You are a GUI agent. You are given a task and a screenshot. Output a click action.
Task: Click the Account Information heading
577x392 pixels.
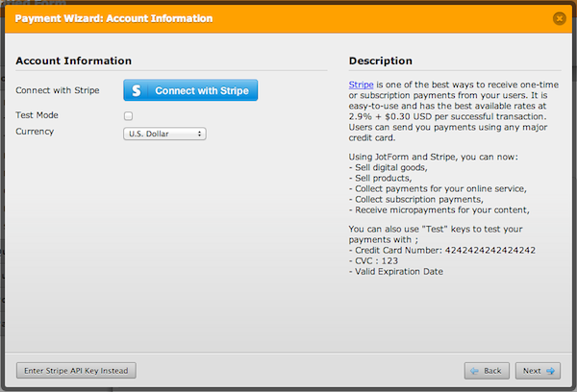74,61
